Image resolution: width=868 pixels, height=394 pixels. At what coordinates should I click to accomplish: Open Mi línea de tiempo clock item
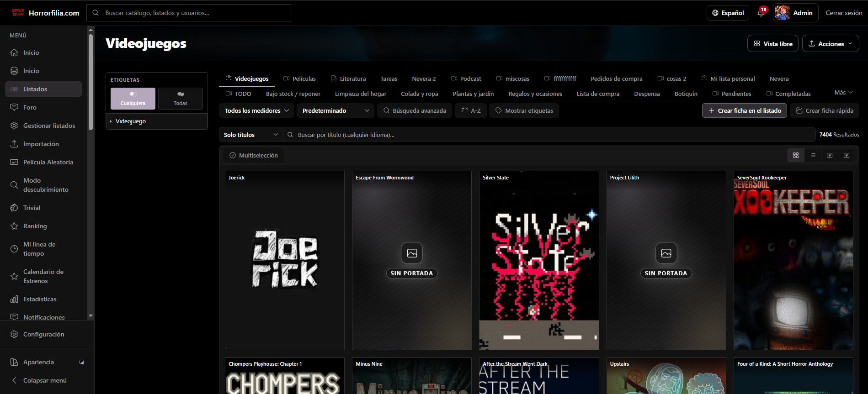(x=43, y=249)
